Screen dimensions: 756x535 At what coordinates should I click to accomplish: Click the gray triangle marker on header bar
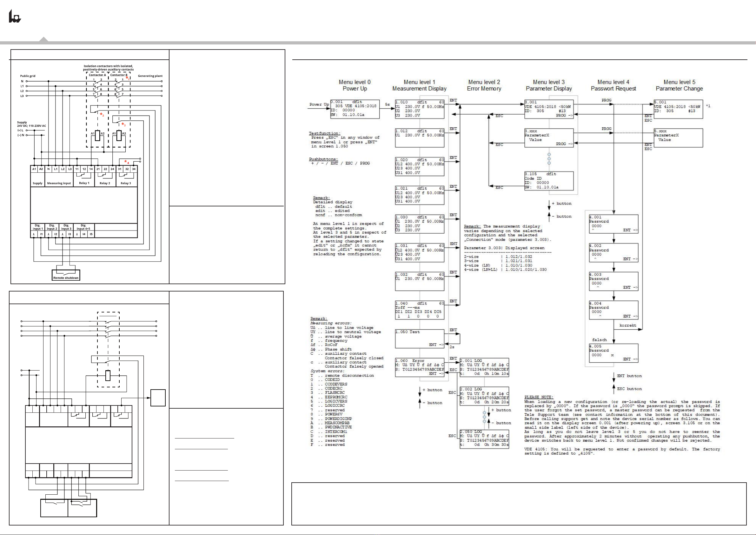(x=43, y=39)
